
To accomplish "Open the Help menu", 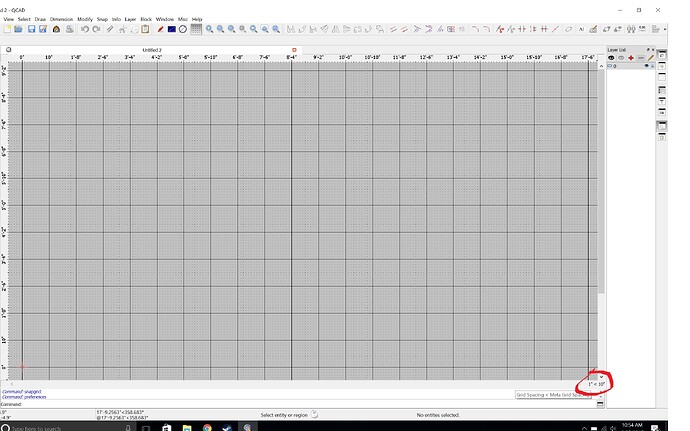I will point(197,19).
